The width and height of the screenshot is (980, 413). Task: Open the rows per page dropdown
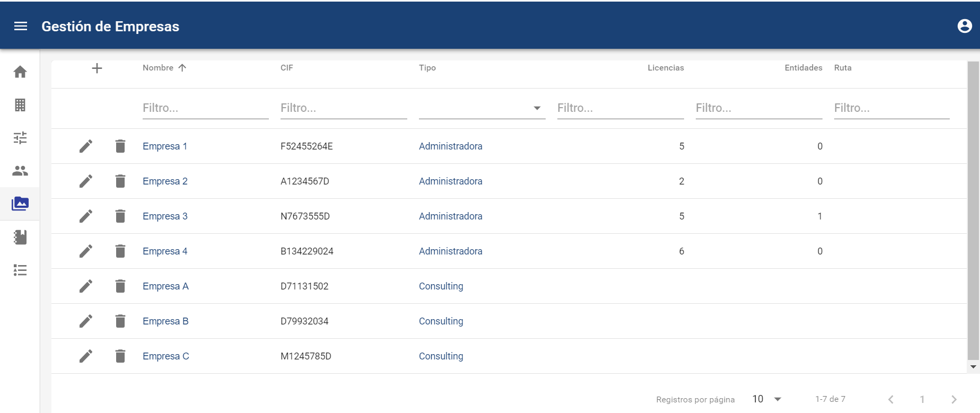767,399
